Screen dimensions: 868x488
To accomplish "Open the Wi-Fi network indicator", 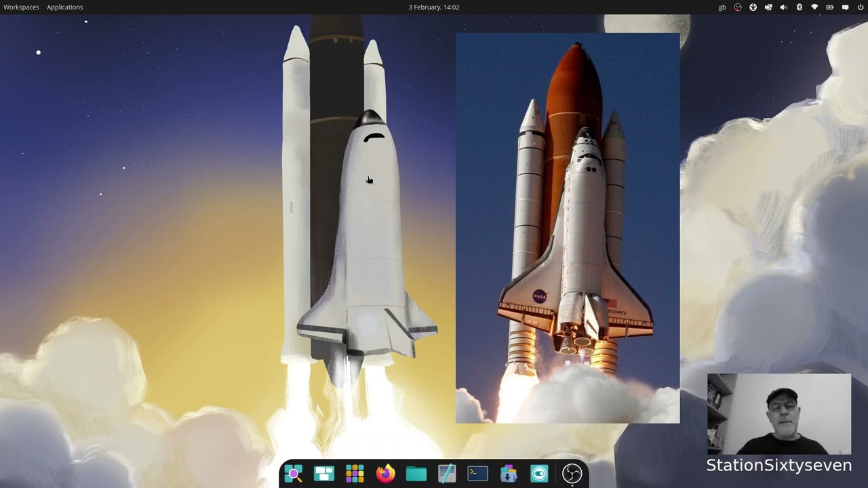I will coord(814,7).
